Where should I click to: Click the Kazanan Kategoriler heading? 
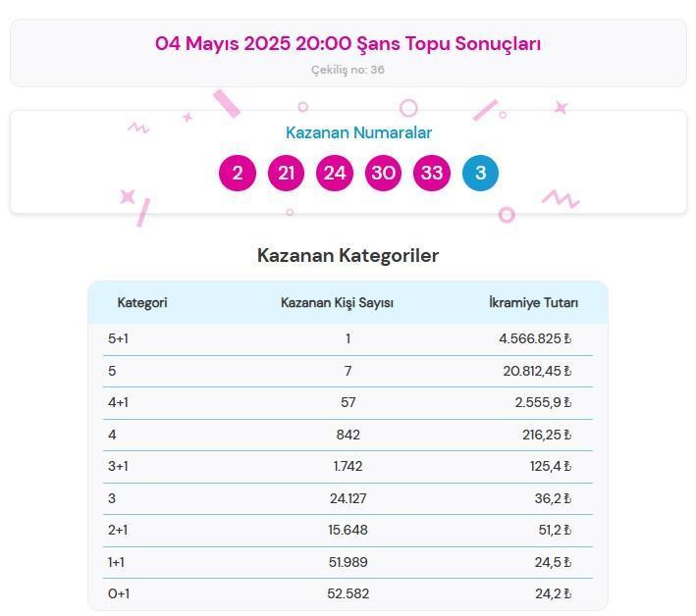click(348, 255)
